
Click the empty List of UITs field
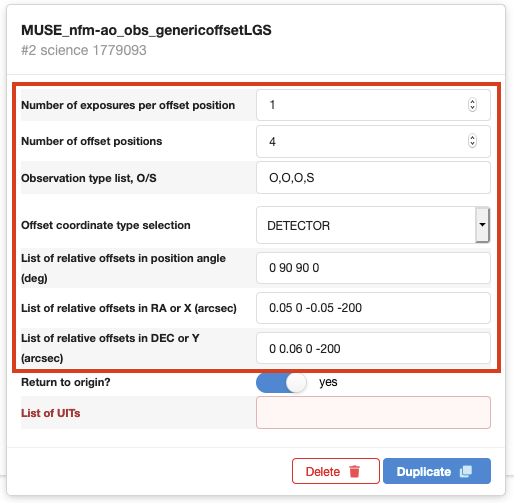373,412
